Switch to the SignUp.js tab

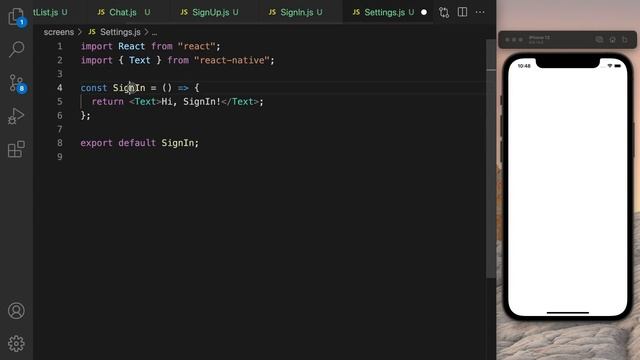coord(210,12)
